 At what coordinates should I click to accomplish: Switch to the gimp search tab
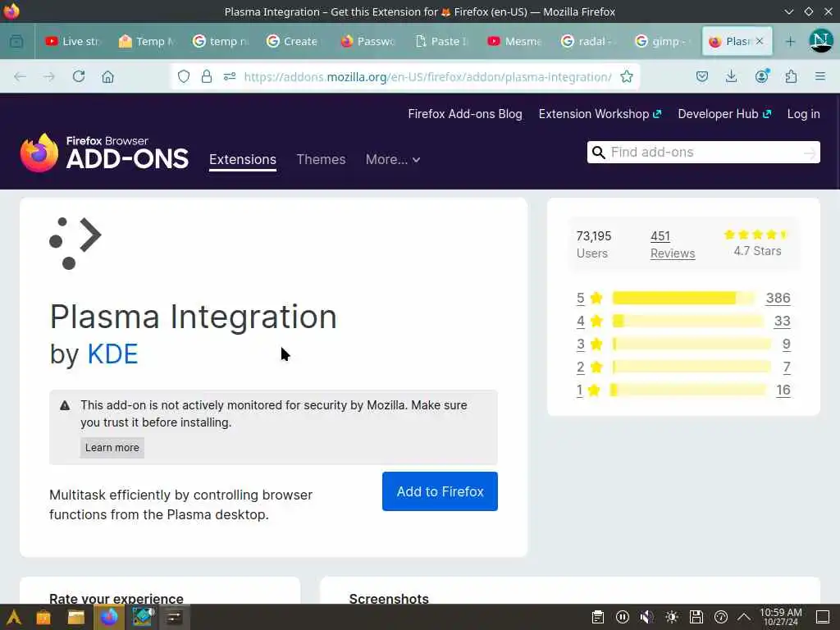coord(664,41)
